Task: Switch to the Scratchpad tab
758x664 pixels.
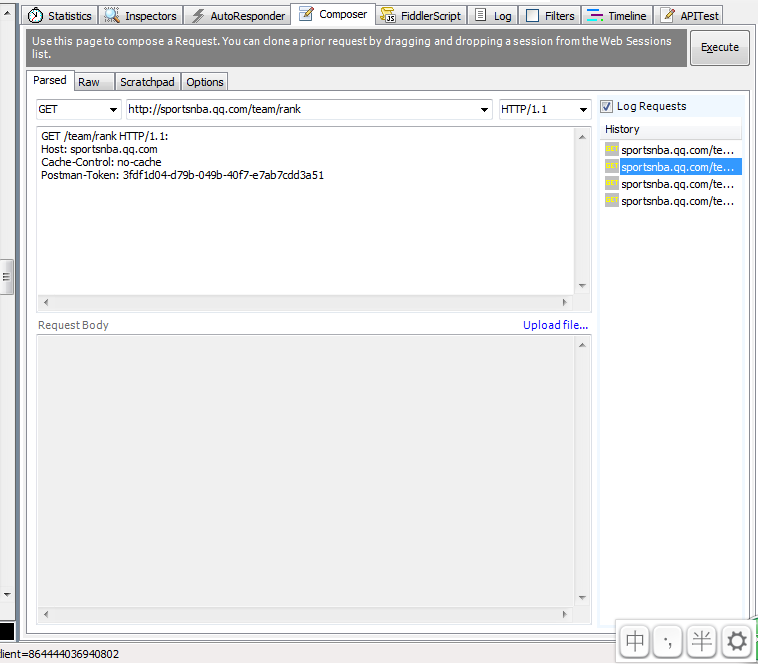Action: (x=147, y=82)
